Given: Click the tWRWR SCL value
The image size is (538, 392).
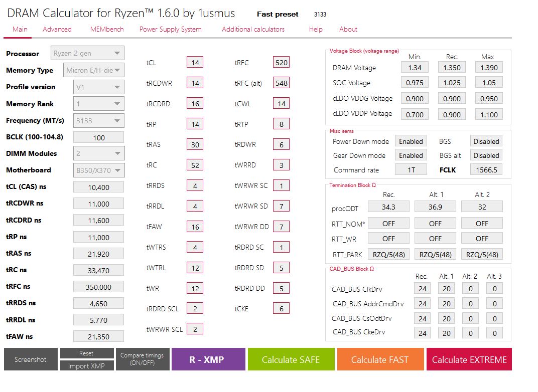Looking at the screenshot, I should (195, 329).
